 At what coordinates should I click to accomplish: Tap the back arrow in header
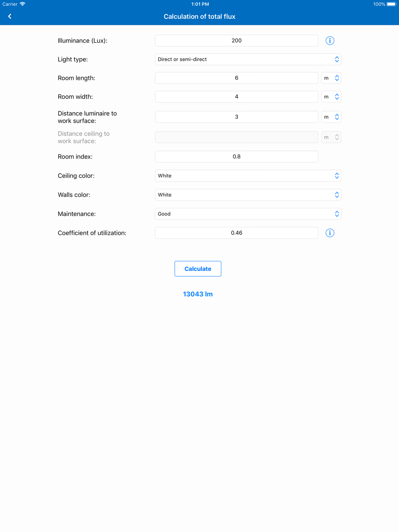[x=10, y=16]
